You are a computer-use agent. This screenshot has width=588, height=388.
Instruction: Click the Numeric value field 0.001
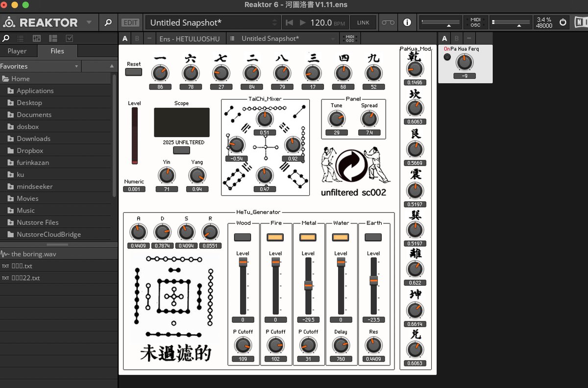click(134, 189)
